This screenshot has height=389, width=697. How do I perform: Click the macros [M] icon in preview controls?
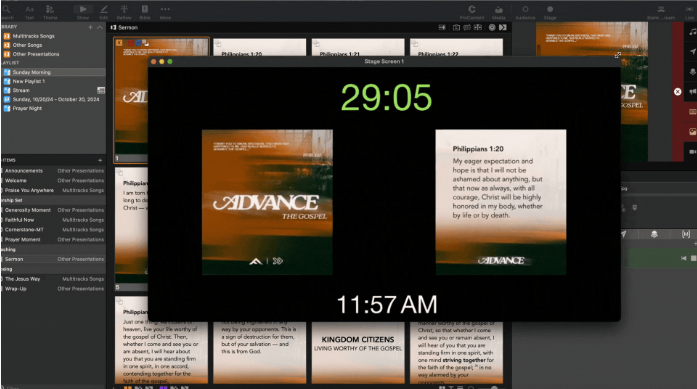(x=686, y=234)
